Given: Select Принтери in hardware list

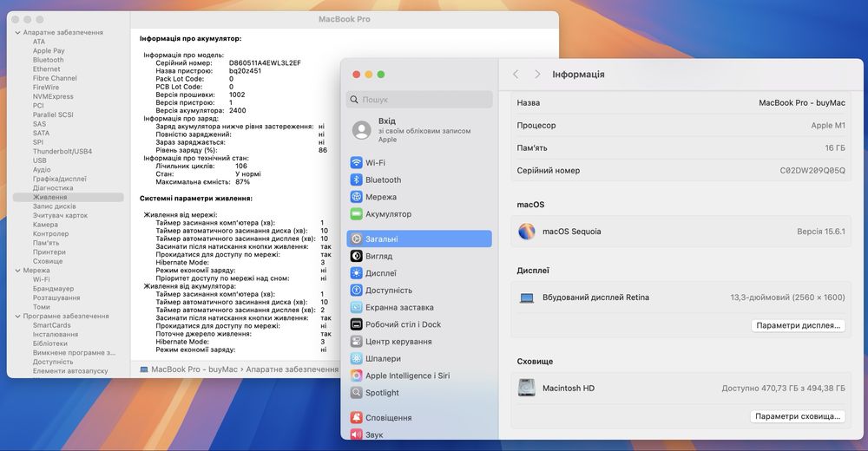Looking at the screenshot, I should [49, 252].
